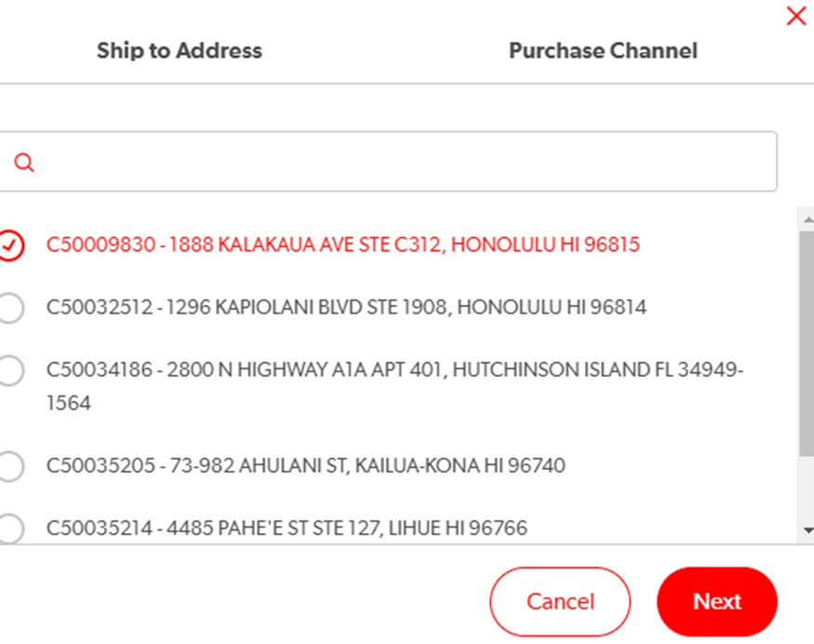Select radio for Ahulani St Kailua-Kona

click(x=10, y=466)
